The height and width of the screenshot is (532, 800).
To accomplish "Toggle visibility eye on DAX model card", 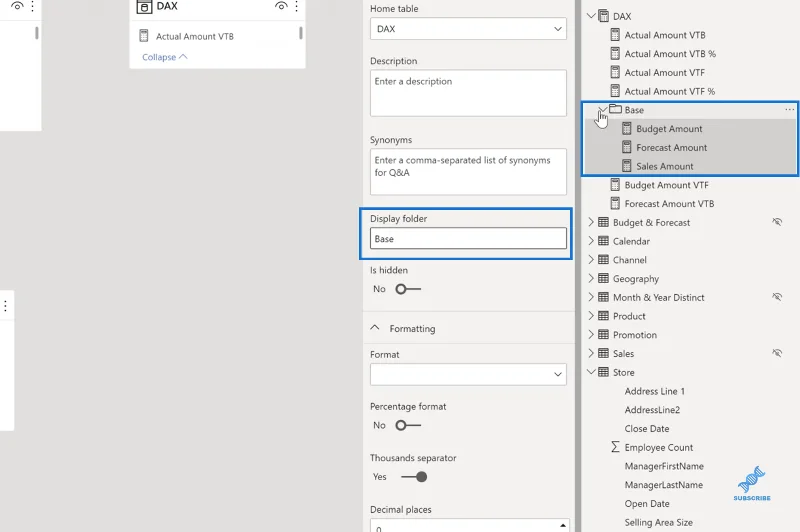I will 281,6.
